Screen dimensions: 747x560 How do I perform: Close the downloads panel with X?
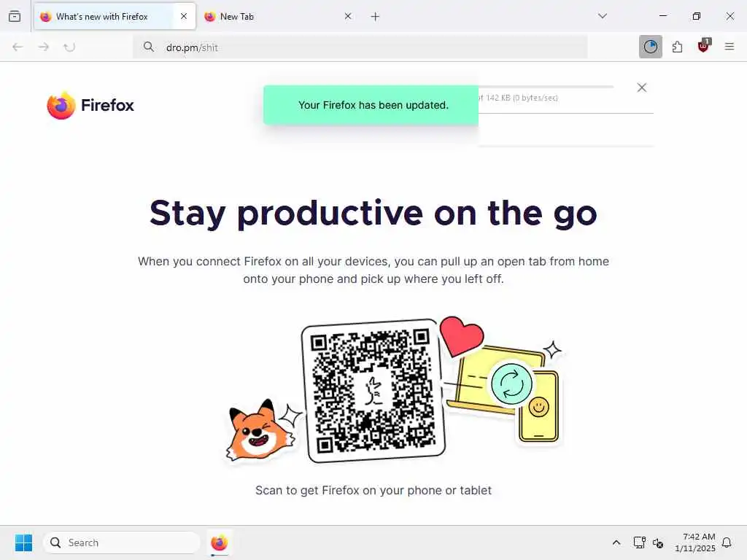click(642, 87)
